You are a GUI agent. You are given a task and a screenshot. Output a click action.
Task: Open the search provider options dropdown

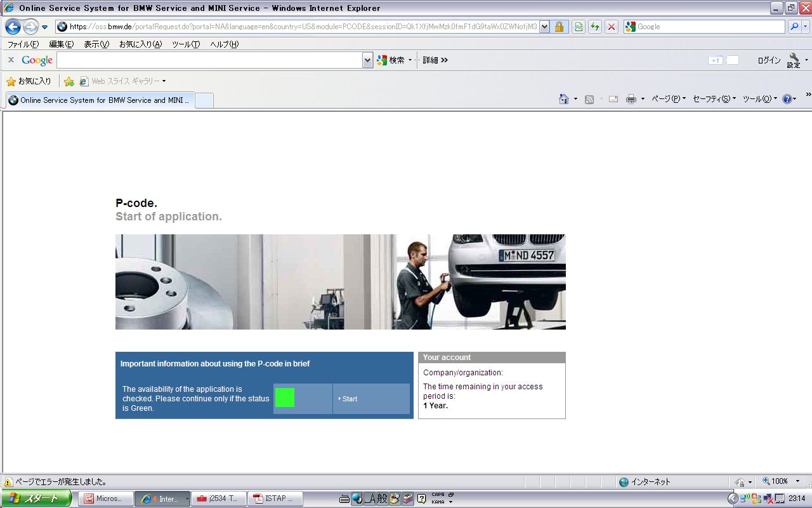point(806,27)
